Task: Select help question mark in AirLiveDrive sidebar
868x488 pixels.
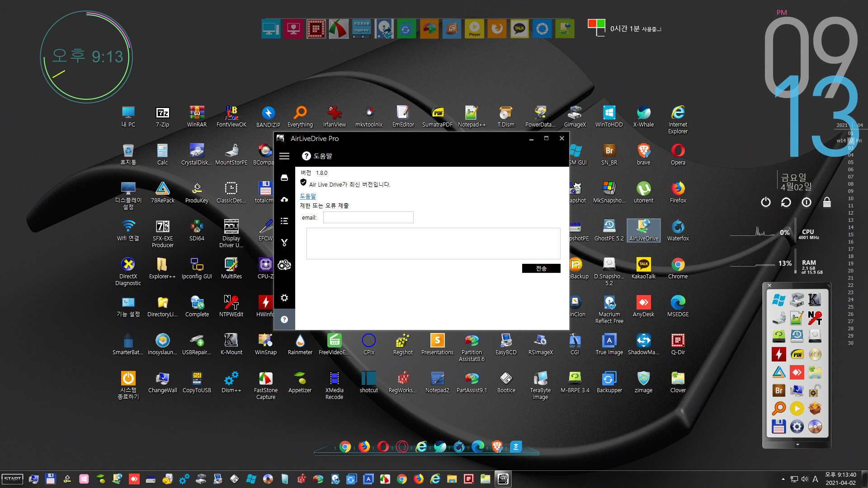Action: [284, 319]
